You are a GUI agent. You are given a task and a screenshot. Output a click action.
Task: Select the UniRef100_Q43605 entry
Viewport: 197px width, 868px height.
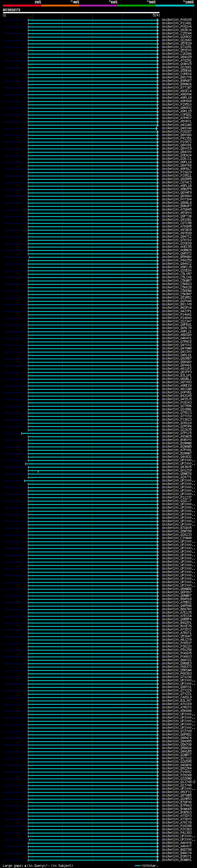click(177, 467)
